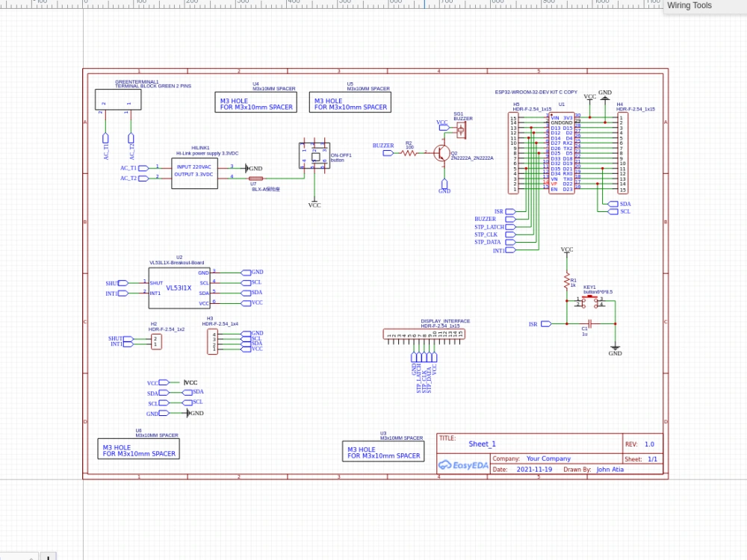Click SDA net port right of VL53L1X
This screenshot has height=560, width=747.
pos(246,293)
